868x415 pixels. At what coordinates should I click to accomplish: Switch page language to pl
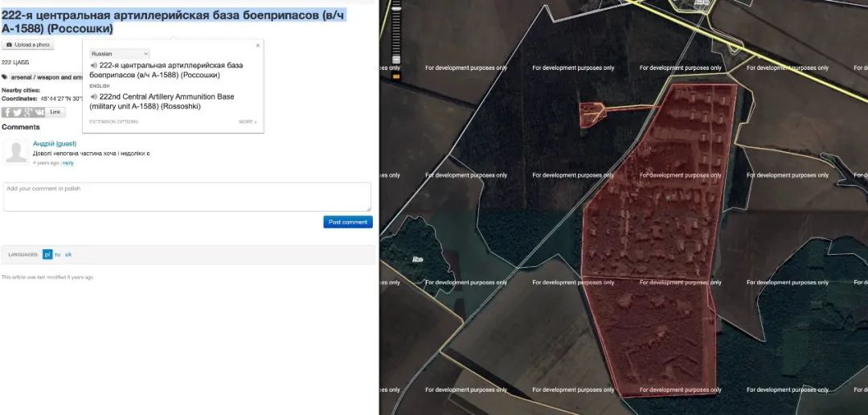(x=47, y=254)
